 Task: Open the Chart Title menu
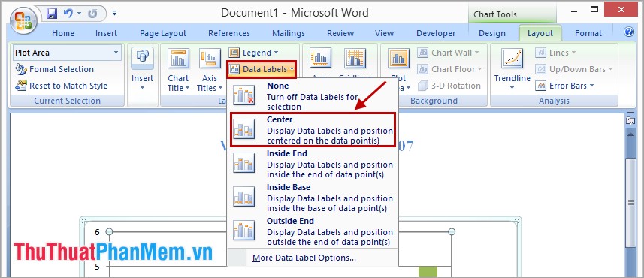[178, 70]
